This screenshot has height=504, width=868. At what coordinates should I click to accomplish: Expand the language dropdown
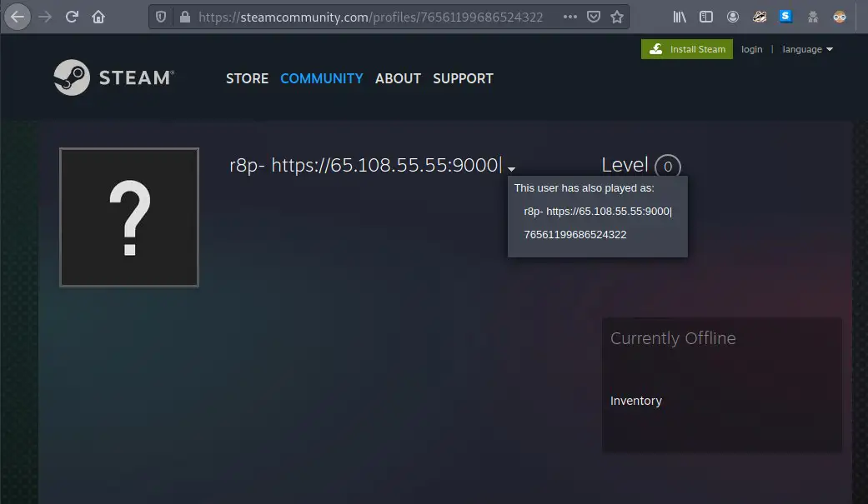click(x=807, y=49)
